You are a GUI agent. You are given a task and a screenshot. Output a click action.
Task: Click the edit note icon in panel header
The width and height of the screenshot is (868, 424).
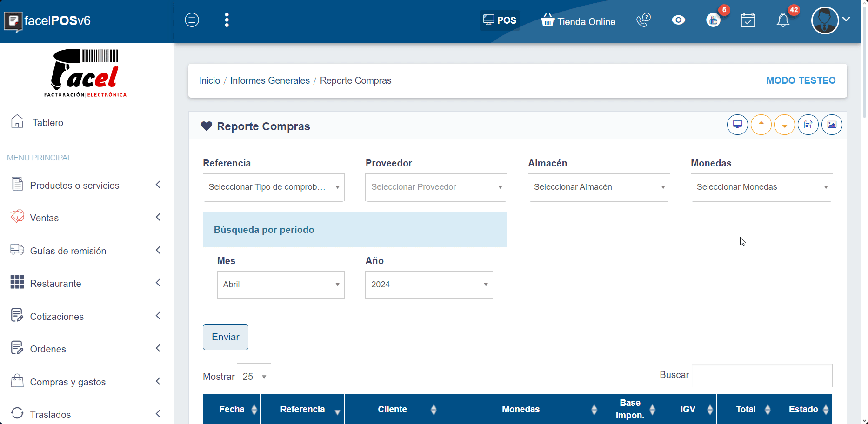point(808,125)
